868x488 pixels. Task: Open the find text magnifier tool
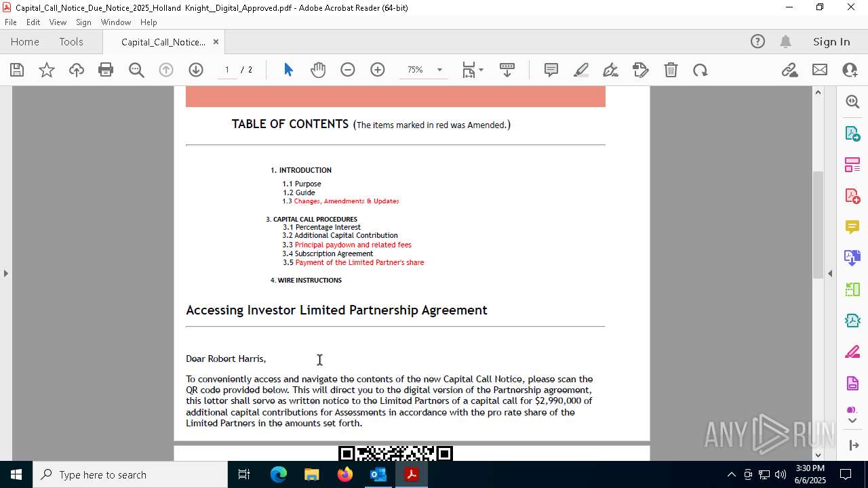click(x=136, y=70)
